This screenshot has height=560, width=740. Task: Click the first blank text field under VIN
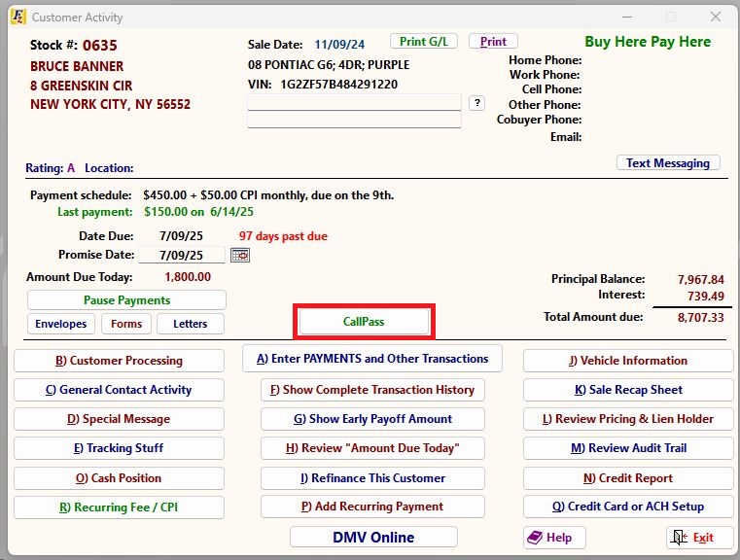tap(354, 102)
